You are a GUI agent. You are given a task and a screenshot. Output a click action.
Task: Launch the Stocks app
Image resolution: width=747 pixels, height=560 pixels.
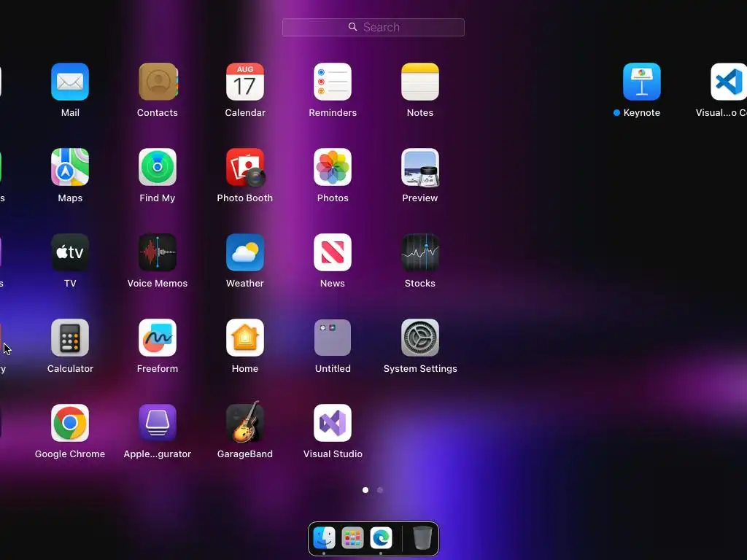pyautogui.click(x=420, y=252)
